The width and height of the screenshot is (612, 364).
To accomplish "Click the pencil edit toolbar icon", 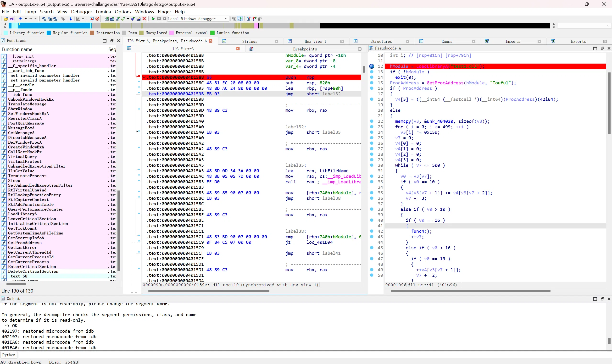I will coord(139,19).
